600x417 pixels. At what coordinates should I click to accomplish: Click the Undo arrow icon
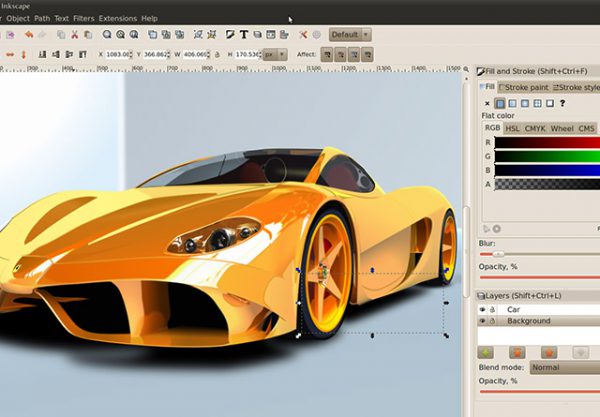(x=28, y=34)
